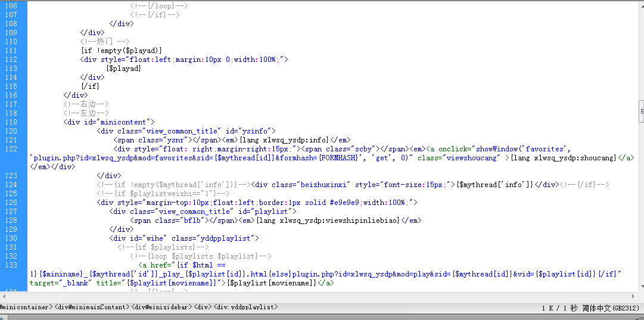Select the <div#minisidebar> tag in tag selector
Screen dimensions: 644x320
(161, 307)
